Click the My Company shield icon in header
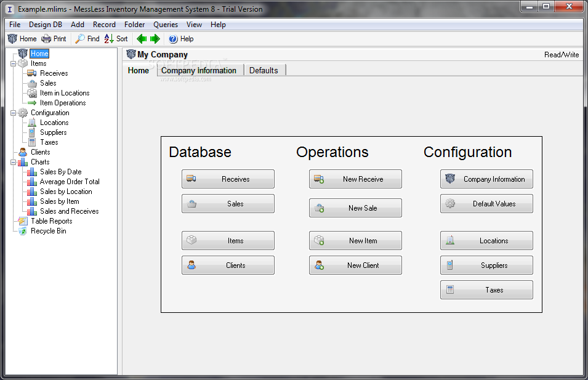Image resolution: width=588 pixels, height=380 pixels. coord(131,54)
